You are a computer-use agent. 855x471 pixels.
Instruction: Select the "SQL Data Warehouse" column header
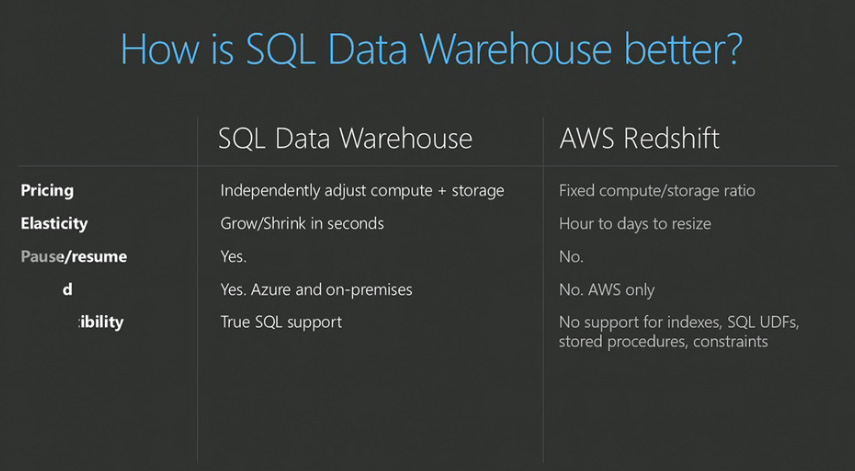[345, 138]
